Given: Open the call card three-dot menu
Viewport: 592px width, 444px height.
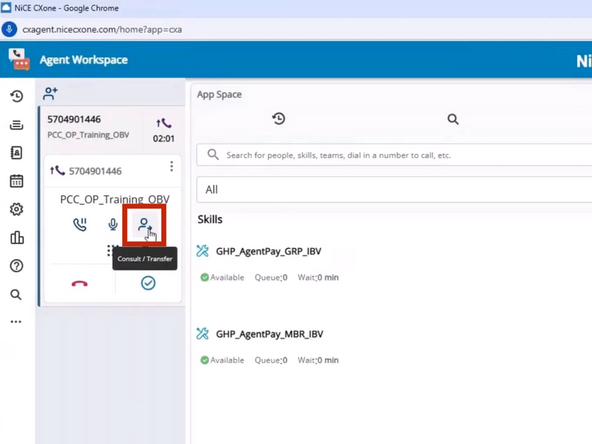Looking at the screenshot, I should coord(171,166).
